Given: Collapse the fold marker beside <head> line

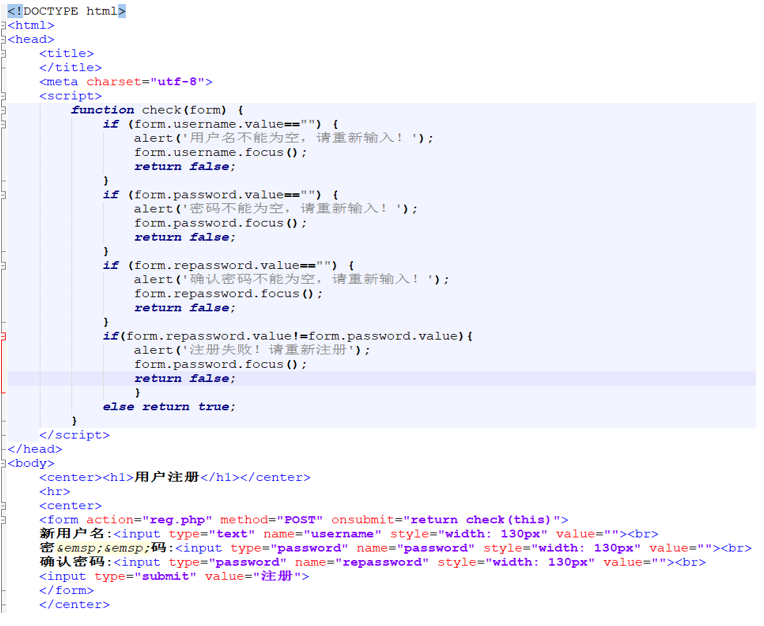Looking at the screenshot, I should [x=3, y=39].
